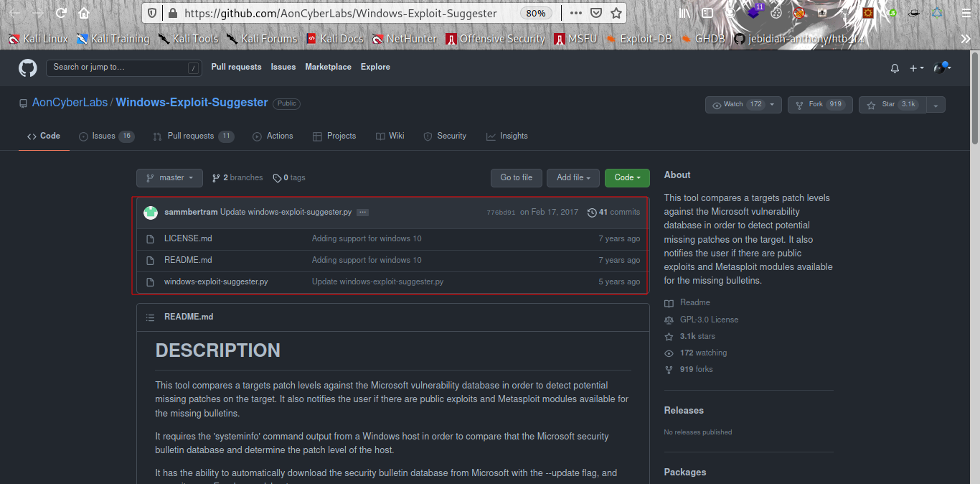Open the green Code dropdown
The width and height of the screenshot is (980, 484).
pos(627,177)
